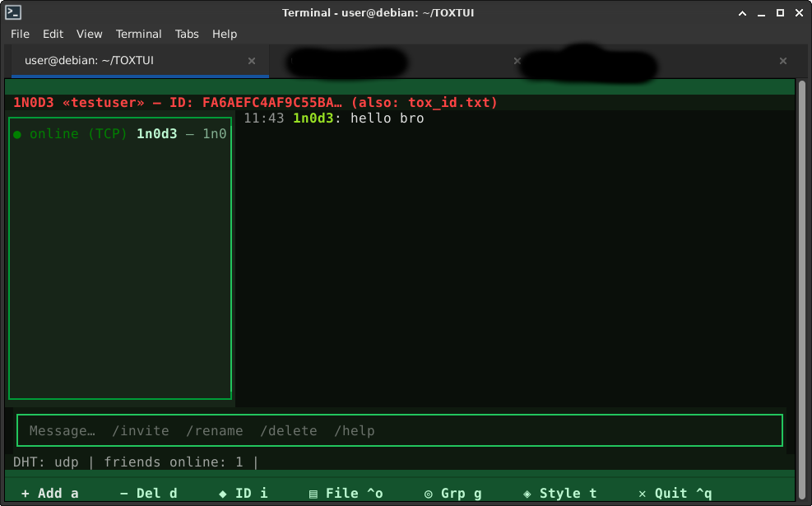Open the Edit menu
The width and height of the screenshot is (812, 506).
(53, 35)
